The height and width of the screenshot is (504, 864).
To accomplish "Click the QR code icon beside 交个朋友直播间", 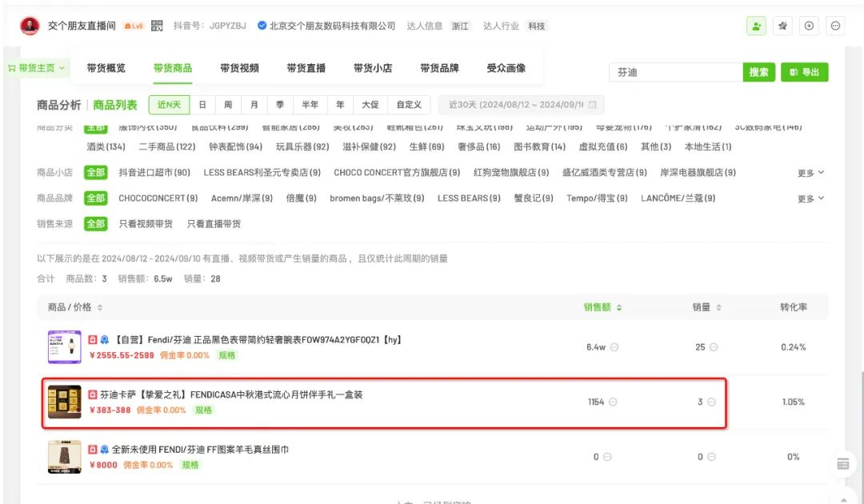I will tap(157, 26).
